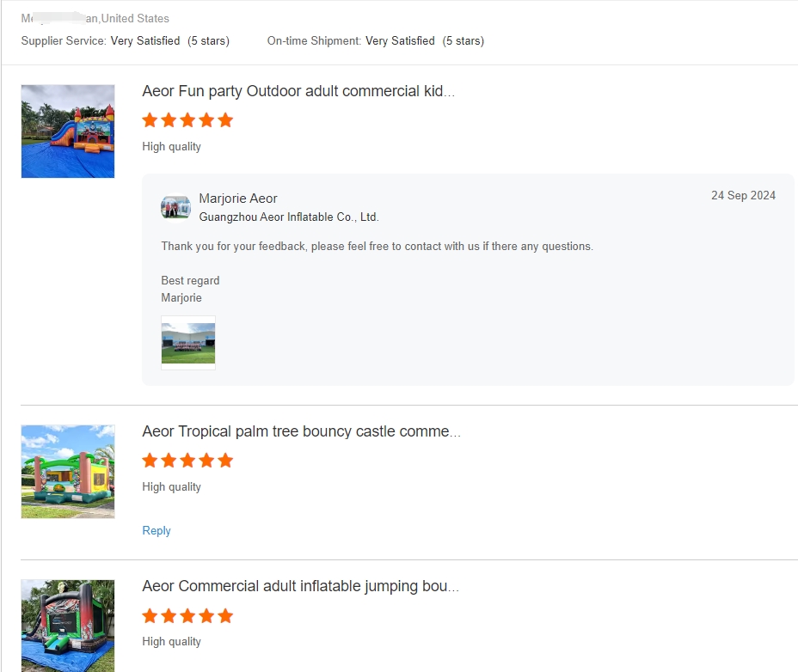Screen dimensions: 798x672
Task: Click On-time Shipment Very Satisfied rating text
Action: click(x=376, y=40)
